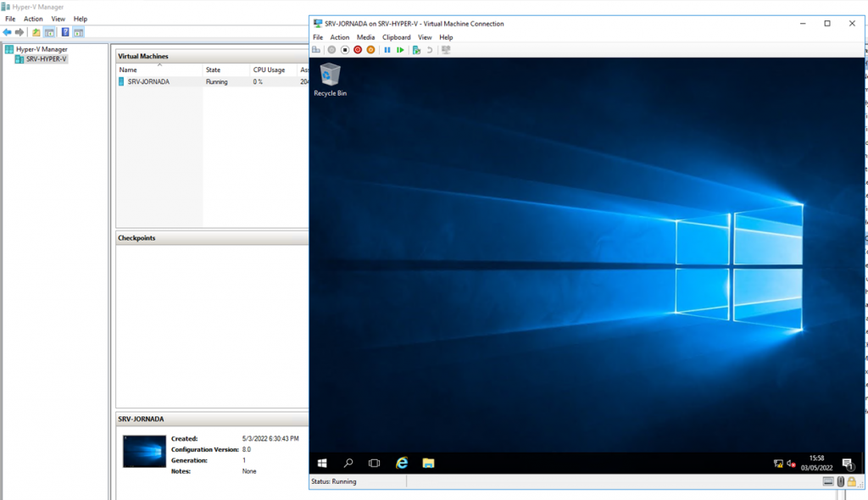The width and height of the screenshot is (868, 500).
Task: Launch Internet Explorer from VM taskbar
Action: click(402, 463)
